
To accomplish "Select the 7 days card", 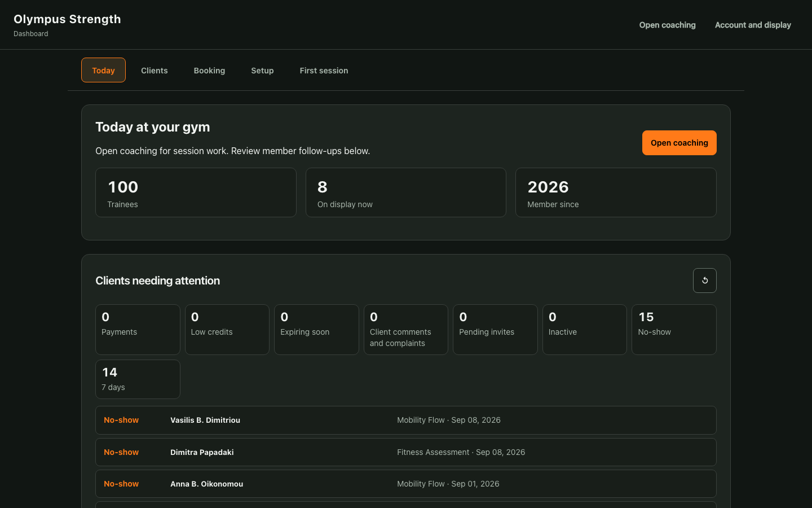I will [138, 379].
